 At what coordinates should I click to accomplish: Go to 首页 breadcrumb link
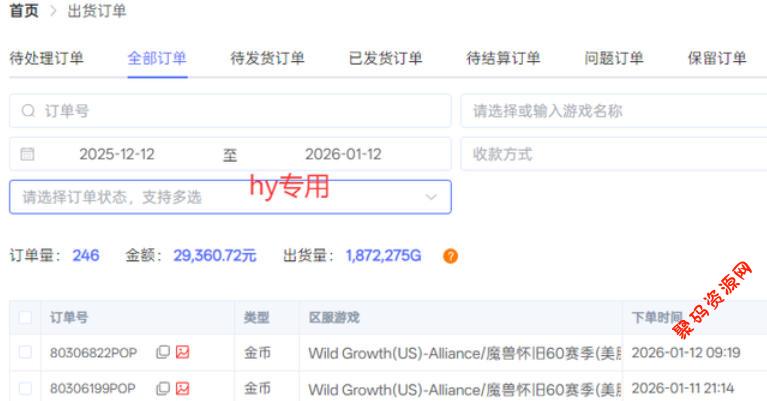coord(24,11)
